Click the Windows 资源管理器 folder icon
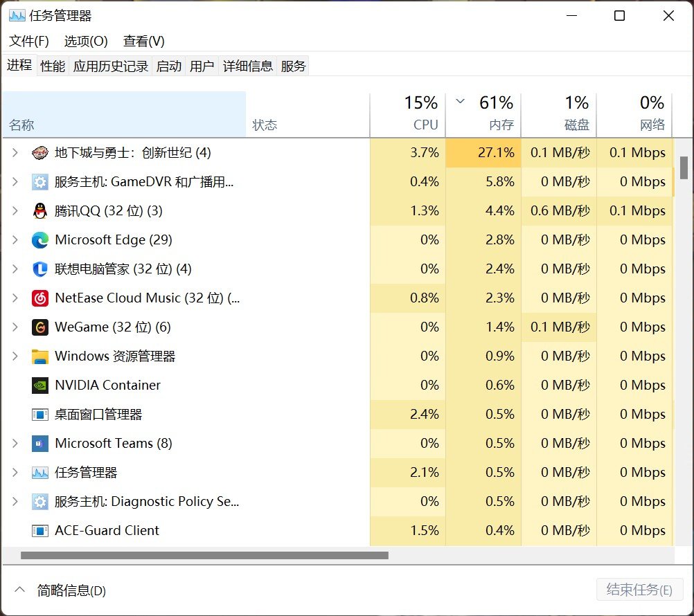The width and height of the screenshot is (694, 616). [x=40, y=356]
